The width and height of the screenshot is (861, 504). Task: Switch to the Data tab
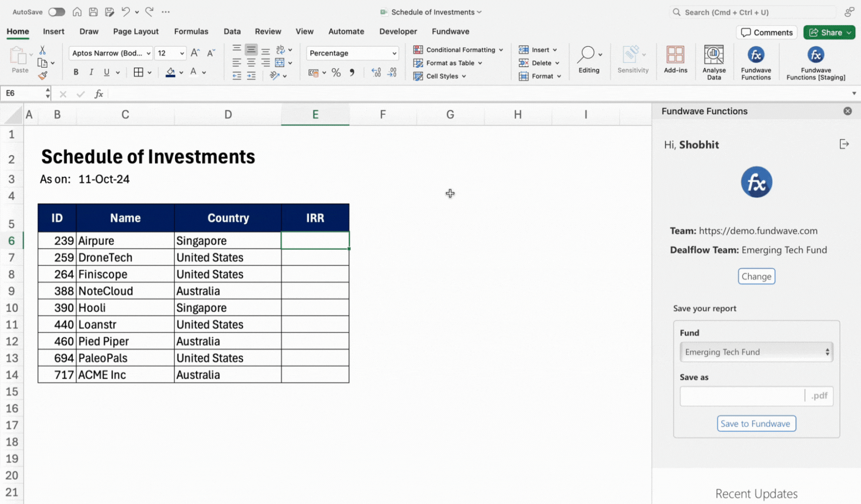tap(232, 31)
